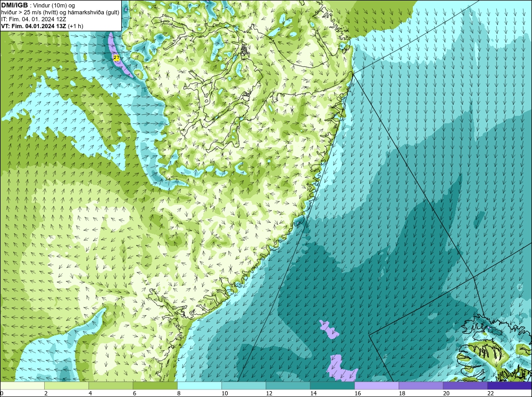Click the legend scale label '20'
This screenshot has width=532, height=397.
446,393
